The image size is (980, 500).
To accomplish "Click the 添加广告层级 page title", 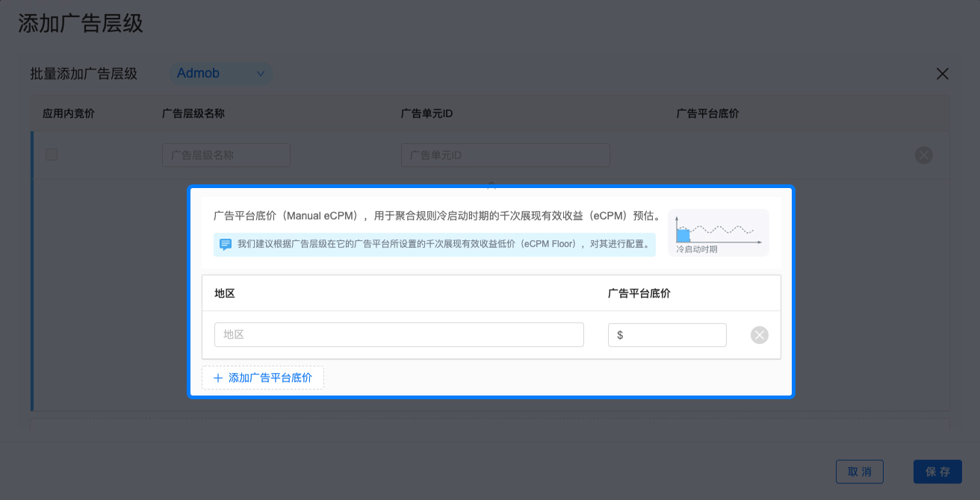I will [x=80, y=22].
